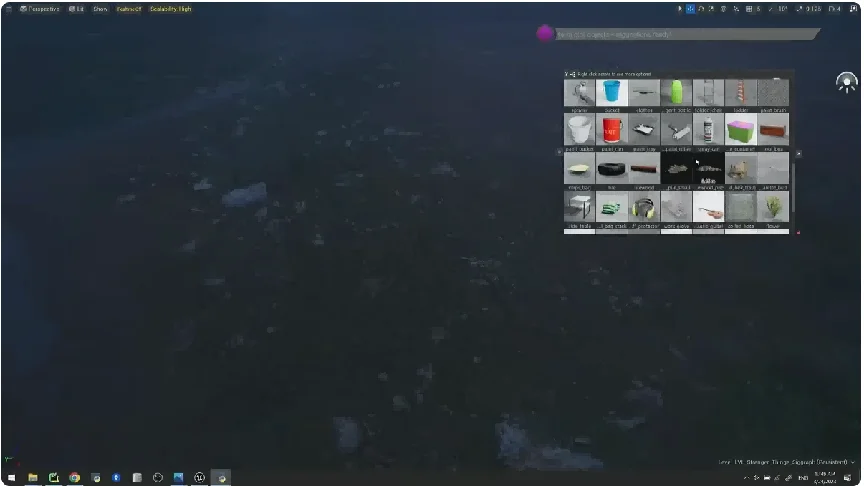Open the camera speed setting

pyautogui.click(x=834, y=9)
